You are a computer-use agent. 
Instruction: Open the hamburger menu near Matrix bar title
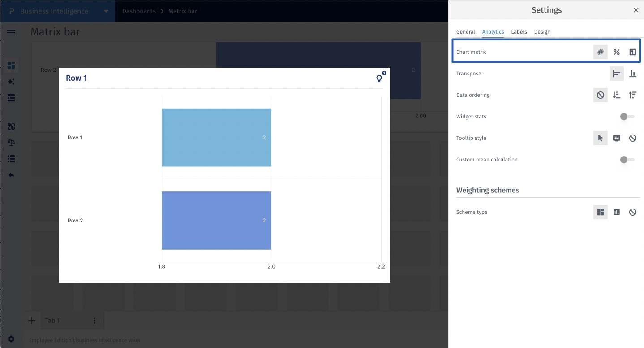[11, 32]
